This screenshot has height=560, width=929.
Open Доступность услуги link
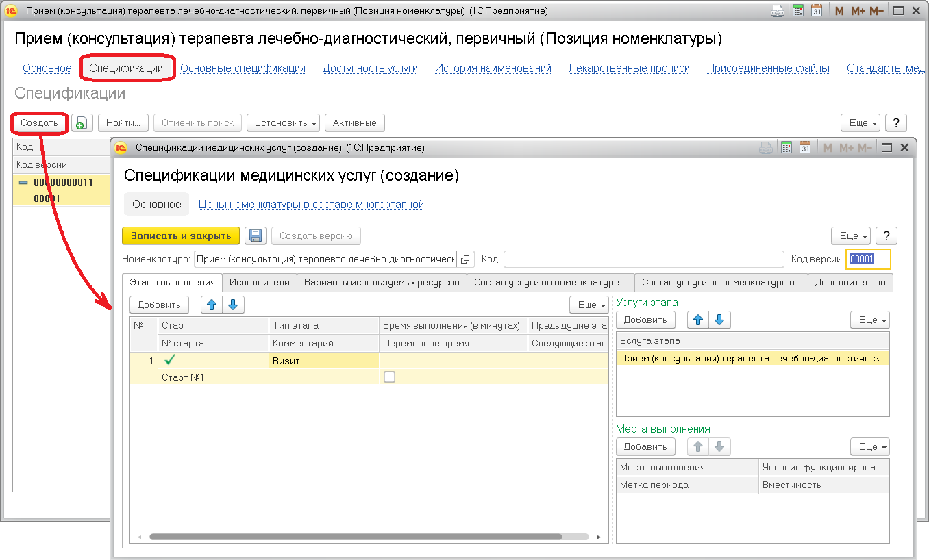370,68
